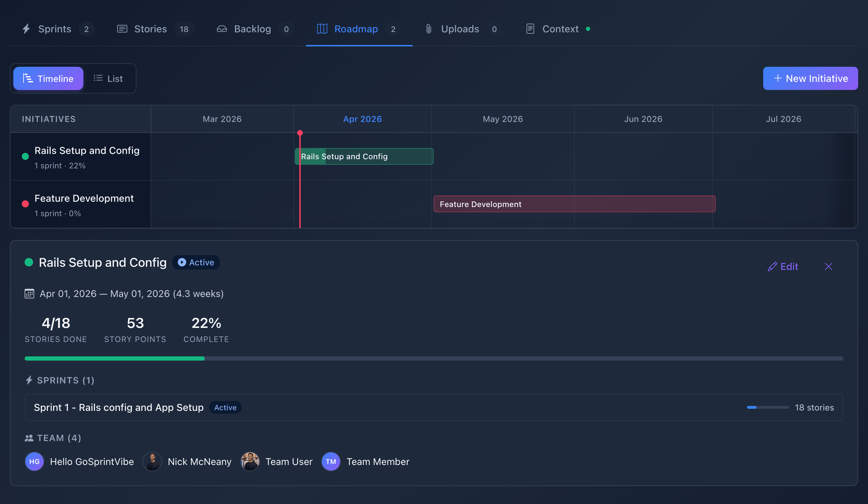
Task: Click the pencil icon next to Edit
Action: (772, 267)
